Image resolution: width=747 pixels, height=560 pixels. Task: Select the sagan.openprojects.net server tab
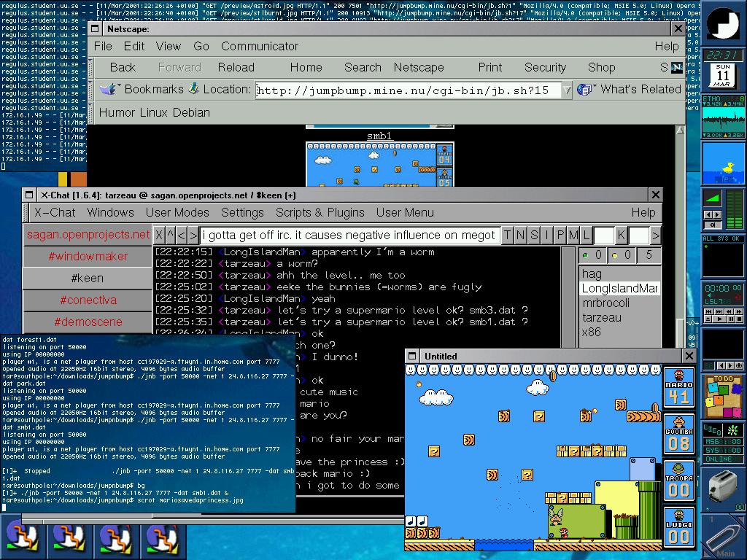pyautogui.click(x=88, y=234)
